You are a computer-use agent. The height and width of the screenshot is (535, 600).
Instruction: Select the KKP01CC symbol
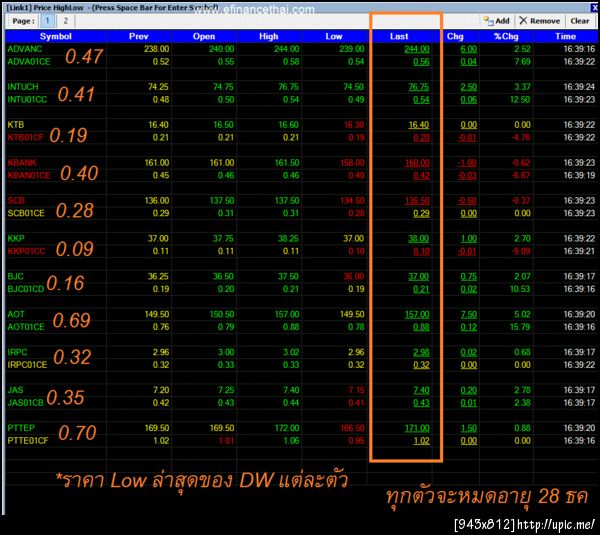tap(26, 251)
